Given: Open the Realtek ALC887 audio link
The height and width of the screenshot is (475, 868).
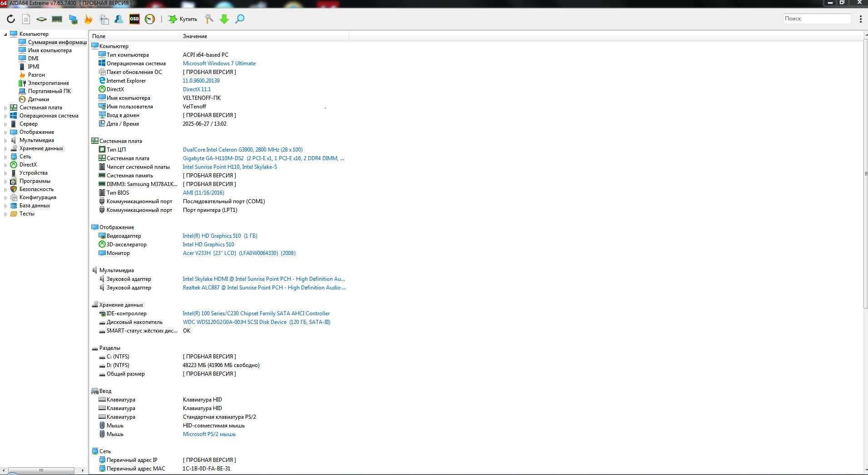Looking at the screenshot, I should 264,288.
